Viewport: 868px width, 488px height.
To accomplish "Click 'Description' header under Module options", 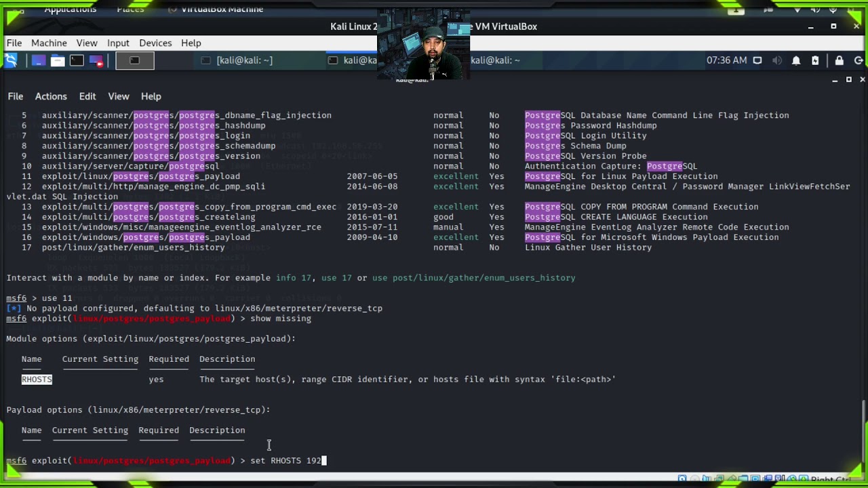I will click(227, 359).
